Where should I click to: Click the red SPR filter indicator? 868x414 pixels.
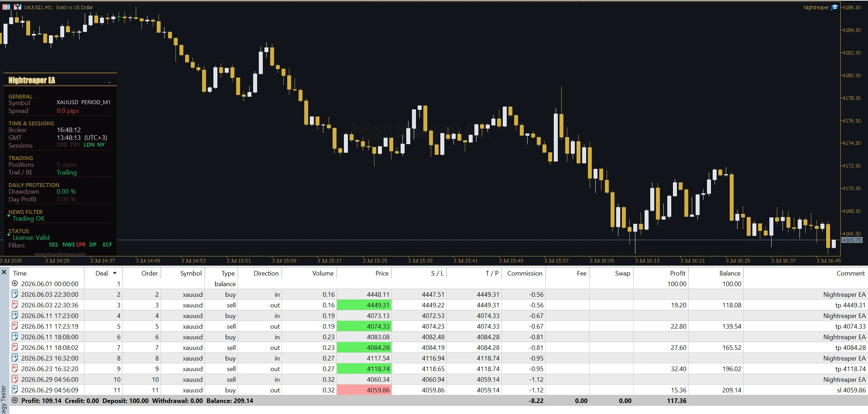pyautogui.click(x=81, y=245)
